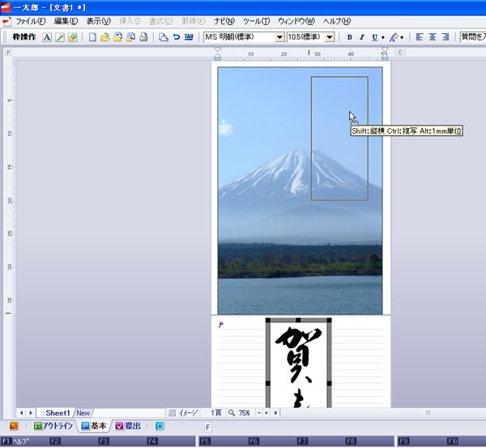Toggle underline formatting
The width and height of the screenshot is (486, 448).
tap(374, 37)
